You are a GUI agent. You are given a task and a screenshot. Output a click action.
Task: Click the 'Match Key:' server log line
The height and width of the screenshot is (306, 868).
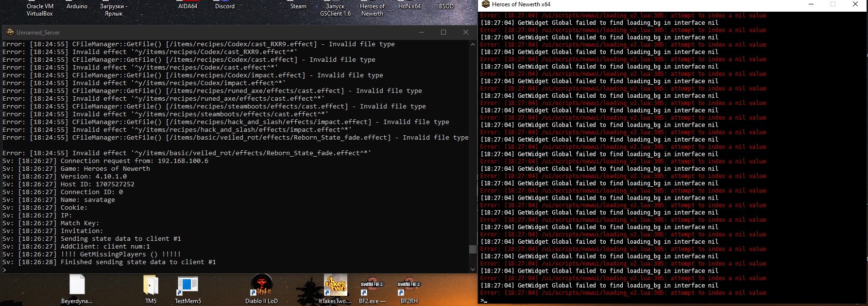click(51, 223)
